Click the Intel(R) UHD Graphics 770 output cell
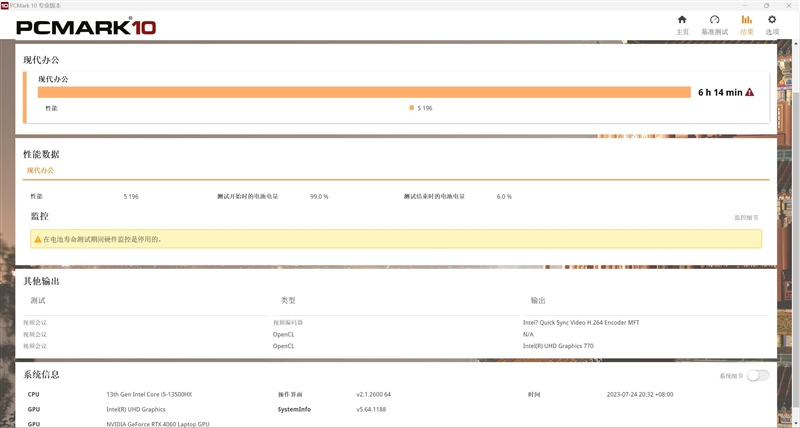 pos(558,346)
